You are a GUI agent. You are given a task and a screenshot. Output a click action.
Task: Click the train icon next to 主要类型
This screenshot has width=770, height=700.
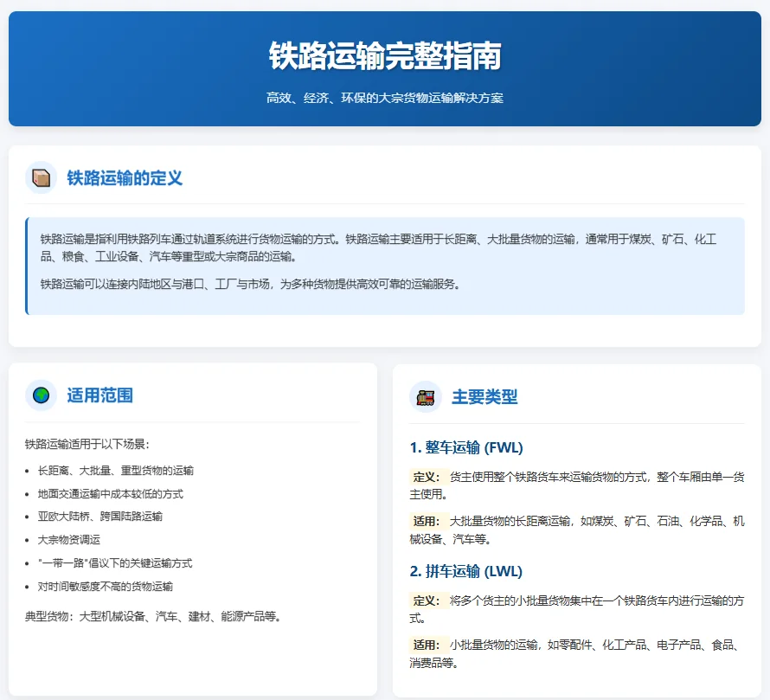pos(423,397)
